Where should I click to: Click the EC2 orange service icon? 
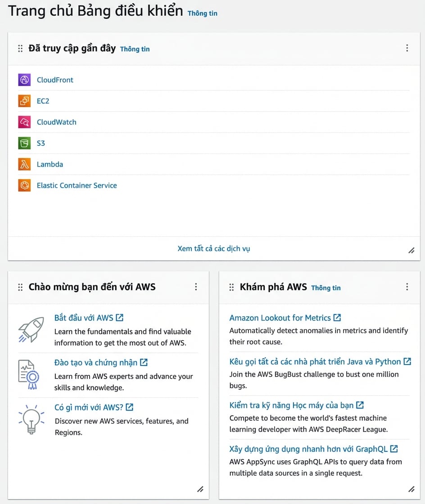24,101
